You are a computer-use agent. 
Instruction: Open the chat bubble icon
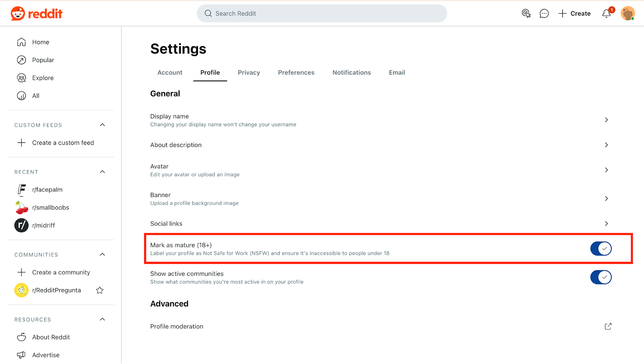tap(544, 14)
